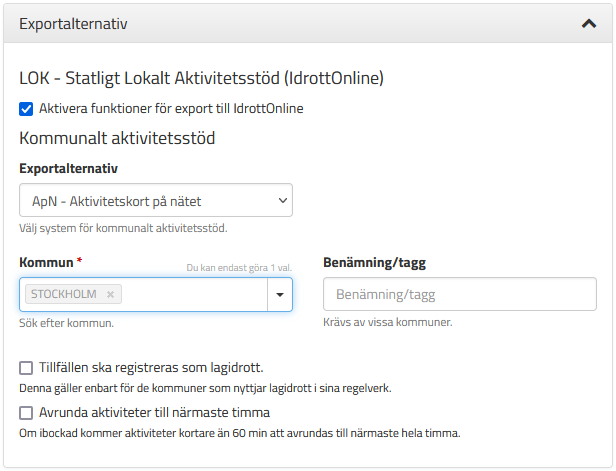The height and width of the screenshot is (471, 616).
Task: Click the label text Tillfällen ska registreras som lagidrott
Action: pos(151,368)
